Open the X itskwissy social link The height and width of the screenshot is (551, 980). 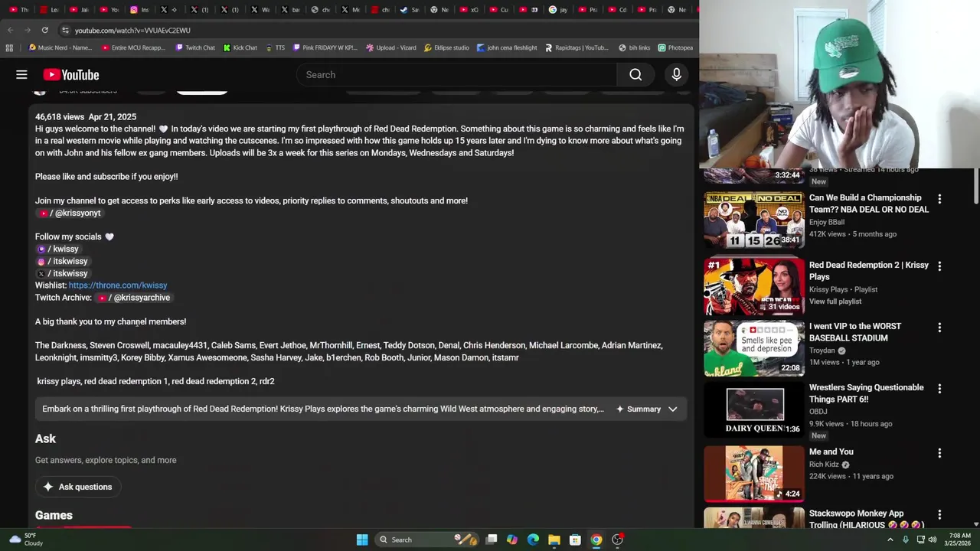[63, 273]
